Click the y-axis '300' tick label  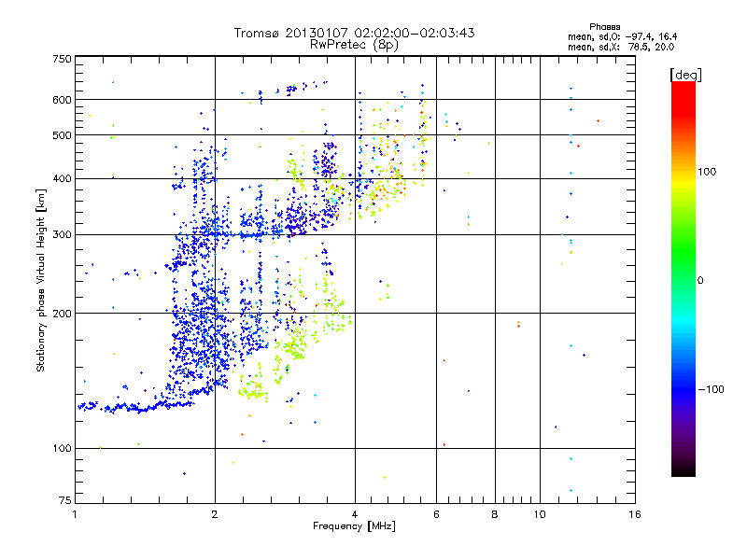pos(62,234)
